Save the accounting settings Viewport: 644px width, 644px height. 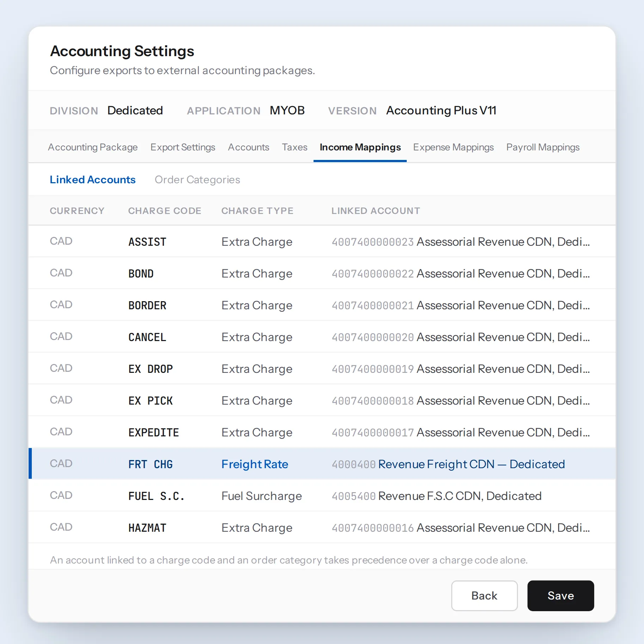click(x=561, y=596)
